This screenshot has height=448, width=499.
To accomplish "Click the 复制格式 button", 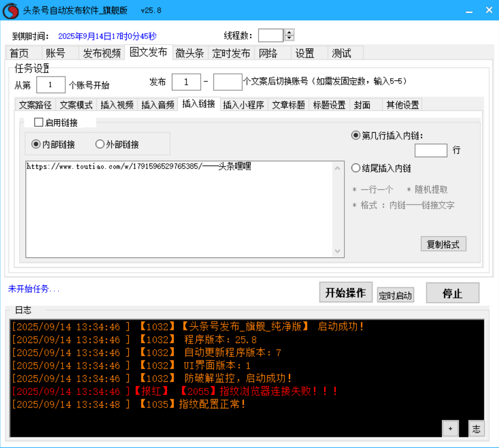I will pyautogui.click(x=443, y=244).
